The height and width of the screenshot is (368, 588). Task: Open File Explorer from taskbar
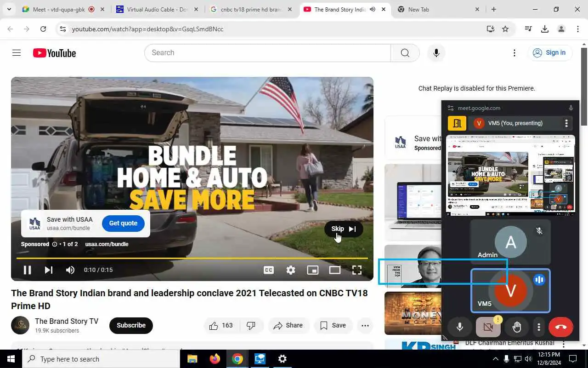tap(192, 359)
